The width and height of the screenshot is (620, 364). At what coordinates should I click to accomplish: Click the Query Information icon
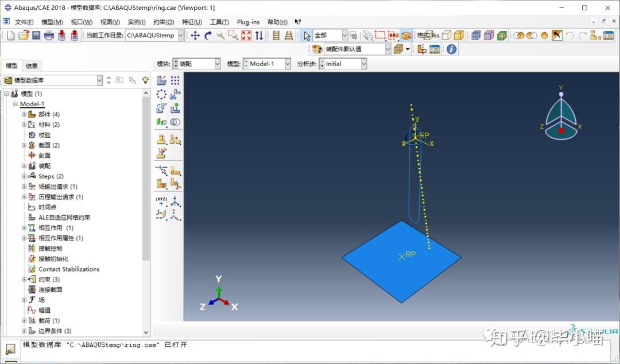click(451, 49)
